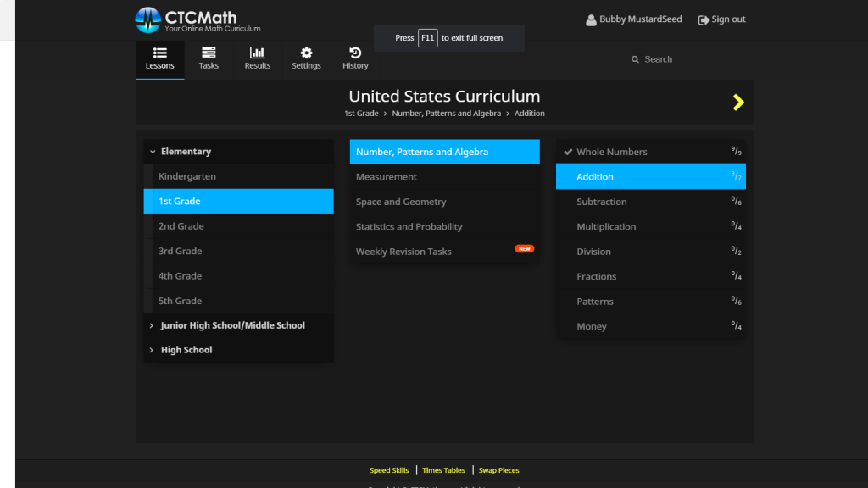Image resolution: width=868 pixels, height=488 pixels.
Task: Open the Addition topic
Action: [651, 176]
